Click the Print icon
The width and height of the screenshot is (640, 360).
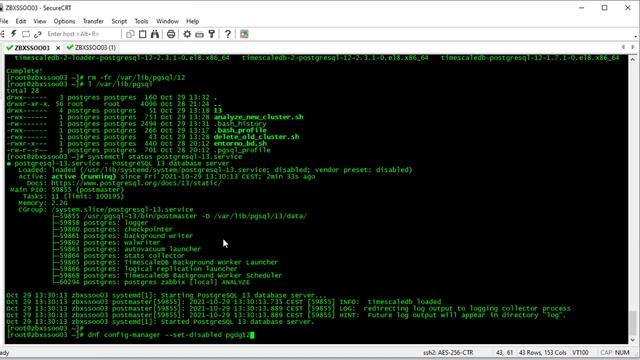[x=171, y=34]
